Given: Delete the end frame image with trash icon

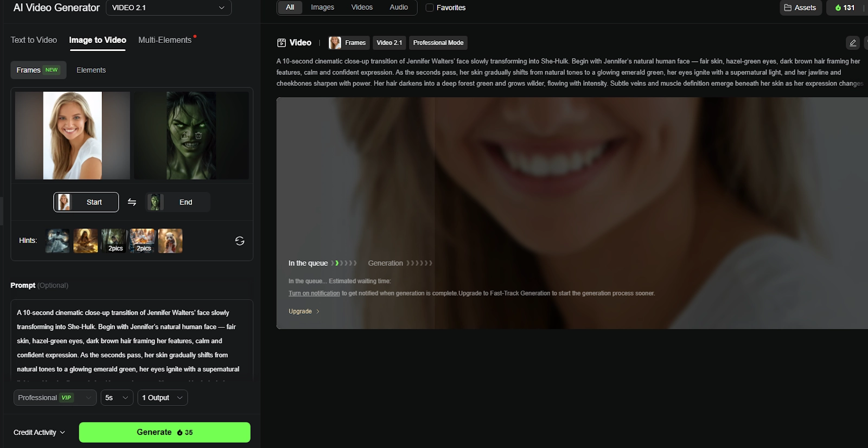Looking at the screenshot, I should pyautogui.click(x=199, y=136).
